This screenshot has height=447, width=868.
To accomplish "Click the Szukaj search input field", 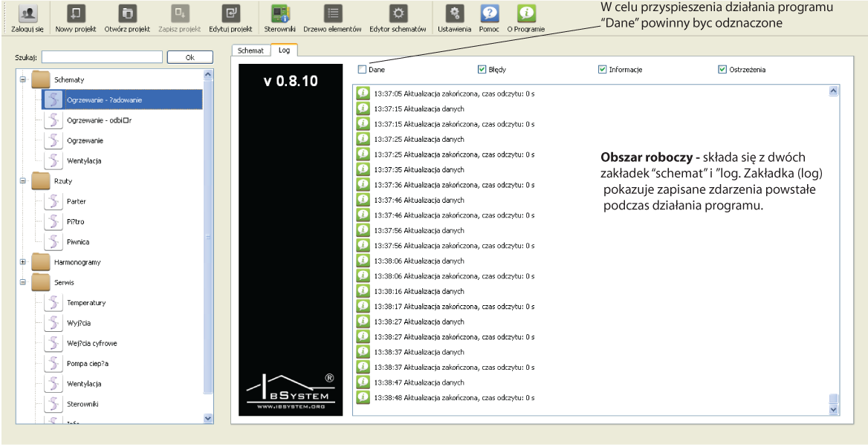I will (101, 57).
